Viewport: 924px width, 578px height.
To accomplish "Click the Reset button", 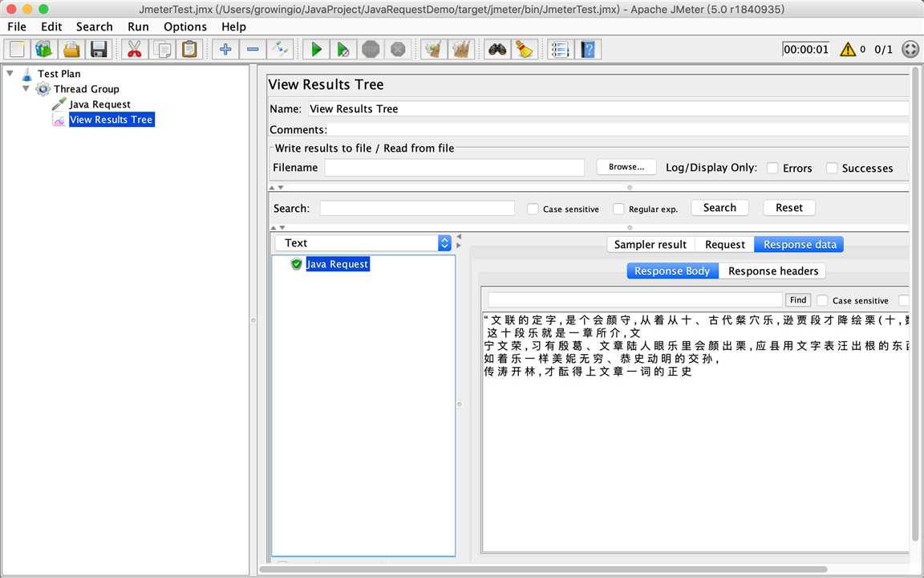I will coord(789,208).
